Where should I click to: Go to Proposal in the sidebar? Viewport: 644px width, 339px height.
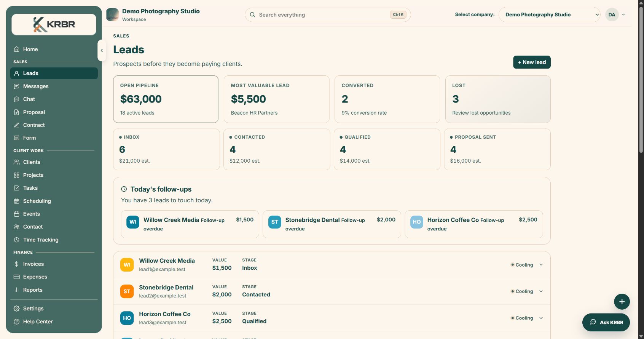pos(54,112)
